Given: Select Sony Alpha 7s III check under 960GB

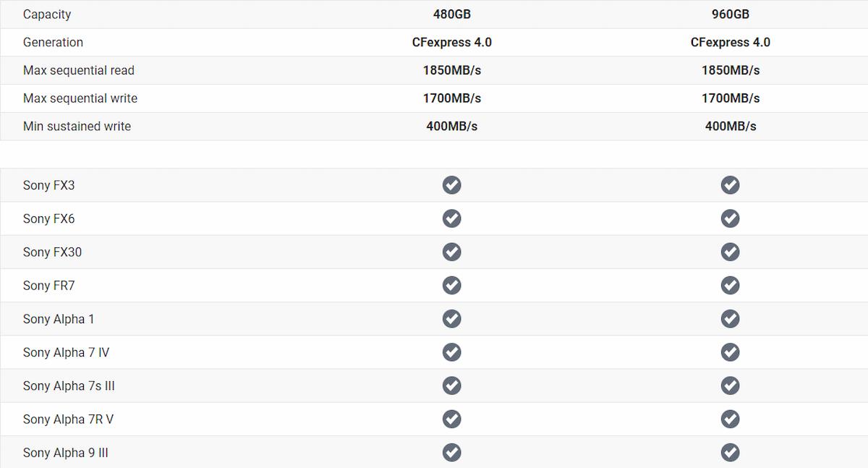Looking at the screenshot, I should 730,386.
